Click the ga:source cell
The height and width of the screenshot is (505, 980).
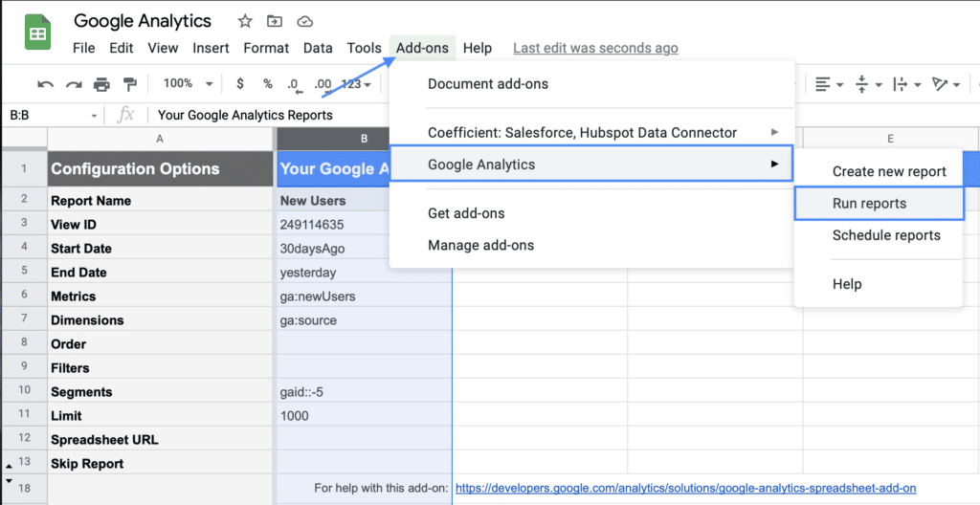(364, 320)
